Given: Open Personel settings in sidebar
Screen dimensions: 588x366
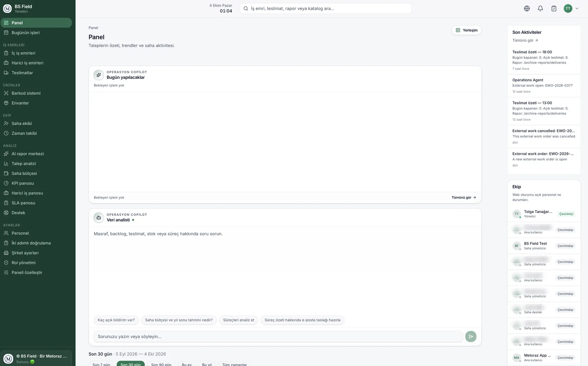Looking at the screenshot, I should pyautogui.click(x=36, y=233).
